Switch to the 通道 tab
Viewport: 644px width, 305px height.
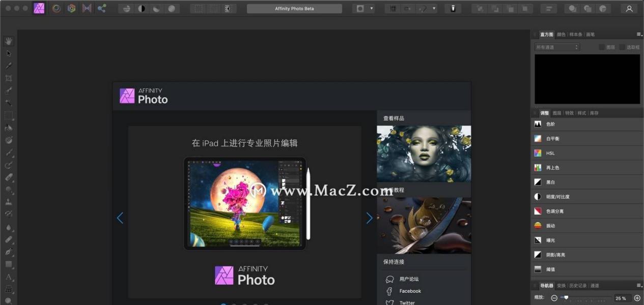[594, 286]
